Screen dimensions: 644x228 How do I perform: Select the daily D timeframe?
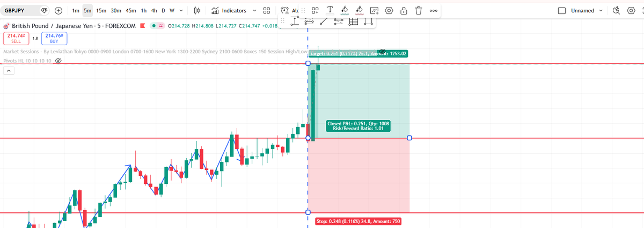tap(163, 10)
